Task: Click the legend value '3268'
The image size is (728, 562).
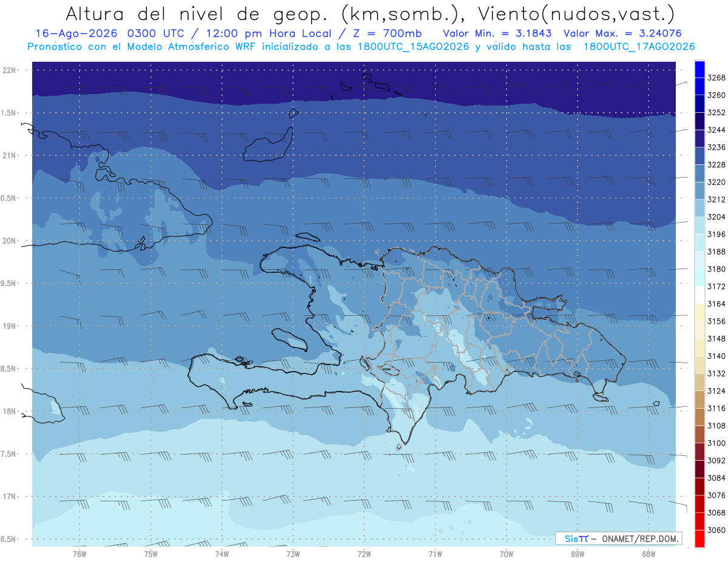Action: 716,78
